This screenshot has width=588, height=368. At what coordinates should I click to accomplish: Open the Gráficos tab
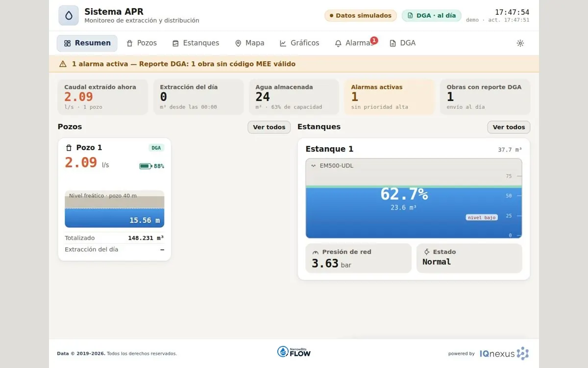point(299,43)
